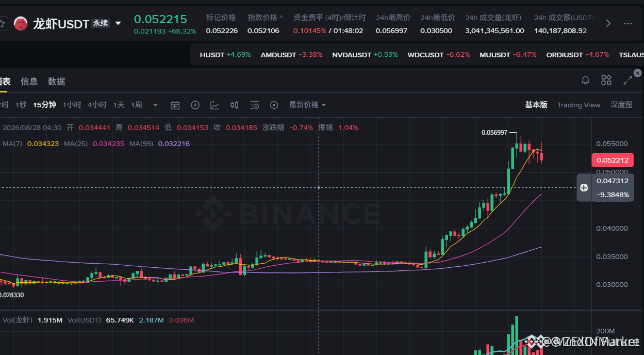Select the 4小时 interval
Image resolution: width=644 pixels, height=355 pixels.
(x=97, y=105)
